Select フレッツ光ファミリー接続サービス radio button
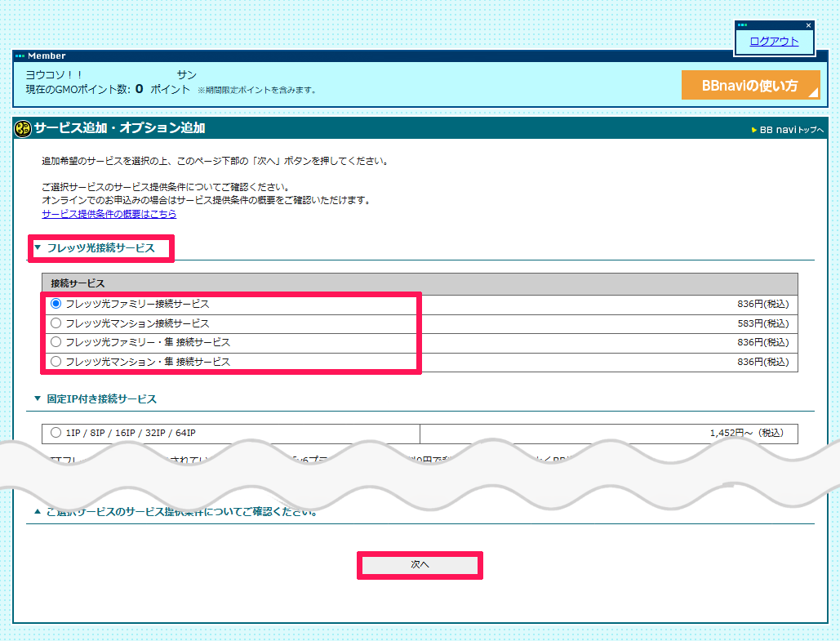Viewport: 840px width, 641px height. (56, 304)
